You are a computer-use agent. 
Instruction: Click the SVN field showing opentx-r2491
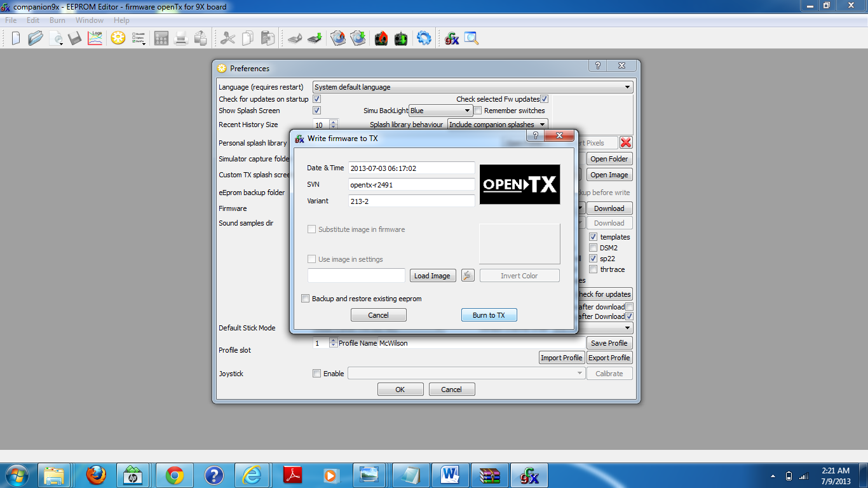click(412, 184)
